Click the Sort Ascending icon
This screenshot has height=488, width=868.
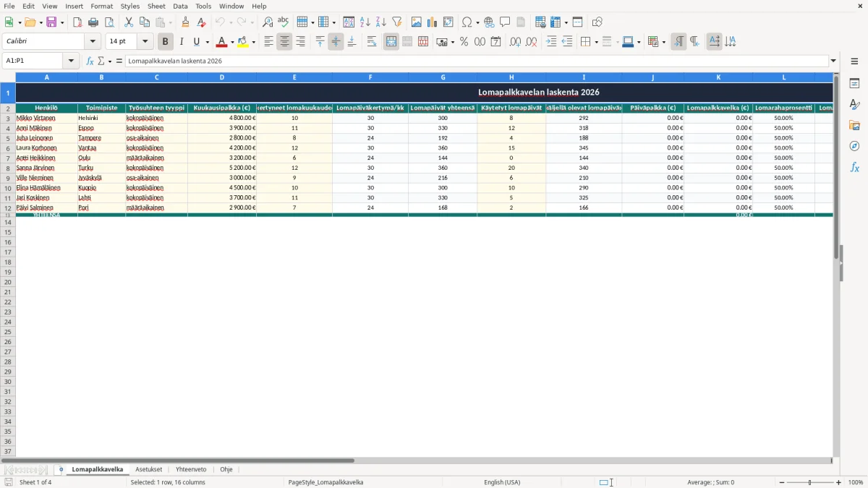point(365,22)
